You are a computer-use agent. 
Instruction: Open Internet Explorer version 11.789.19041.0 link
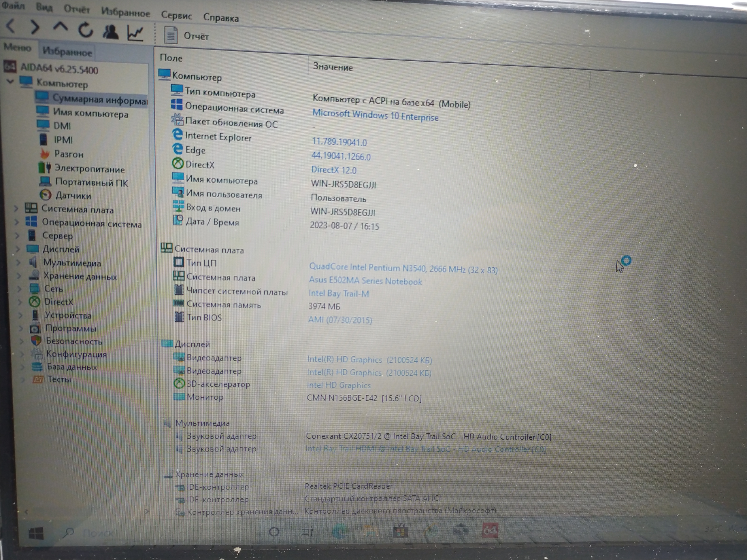tap(339, 142)
